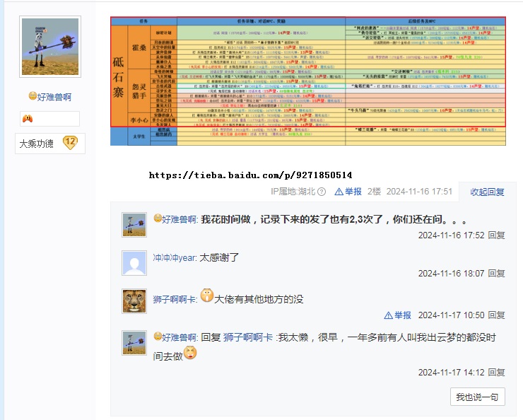Click the 我也说一句 button
This screenshot has height=420, width=523.
[x=477, y=397]
